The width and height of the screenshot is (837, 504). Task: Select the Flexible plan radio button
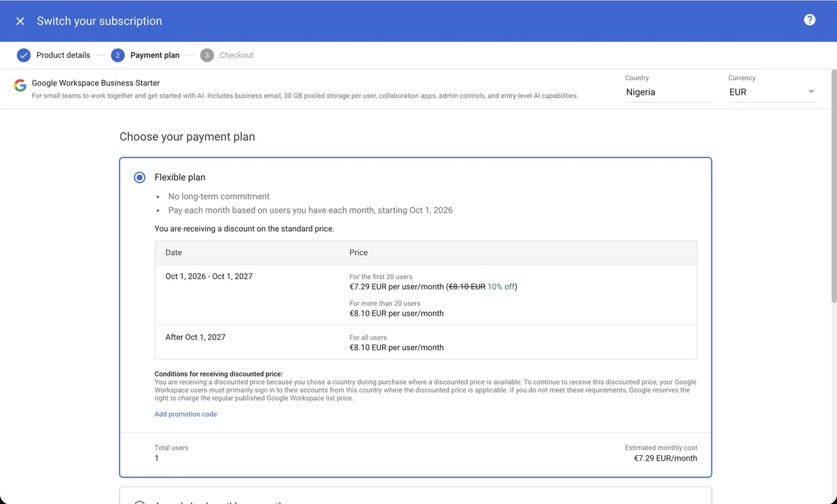[139, 178]
